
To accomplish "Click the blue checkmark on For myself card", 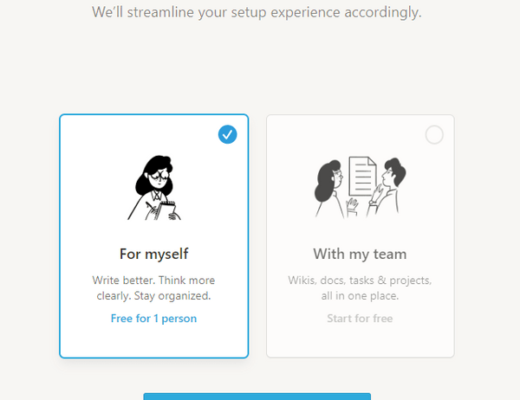I will pyautogui.click(x=228, y=135).
